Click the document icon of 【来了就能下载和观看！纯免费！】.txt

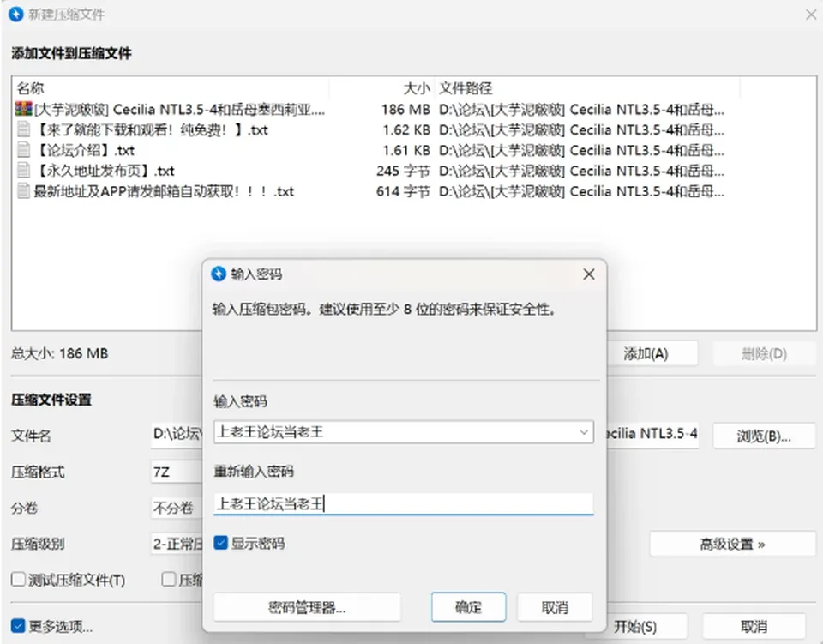24,129
